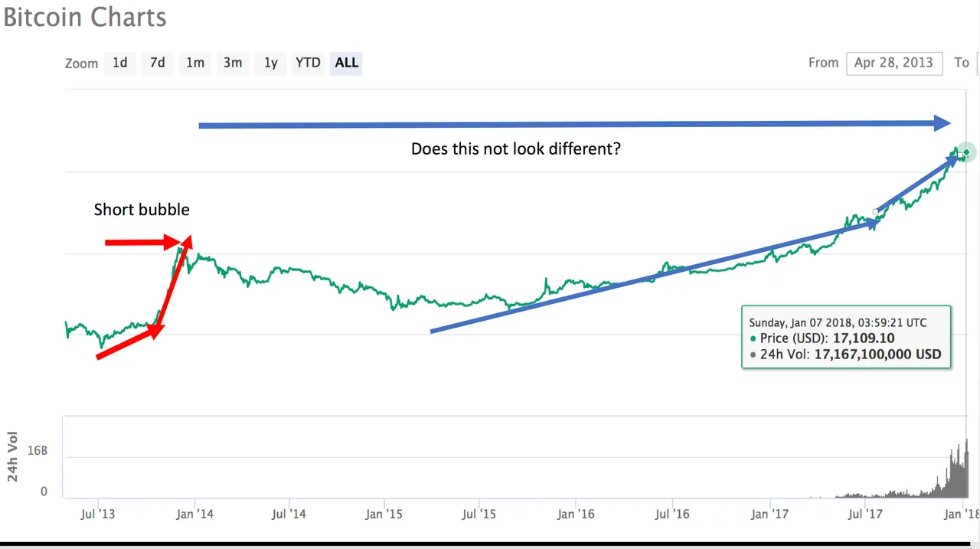Click the Zoom label

coord(82,64)
